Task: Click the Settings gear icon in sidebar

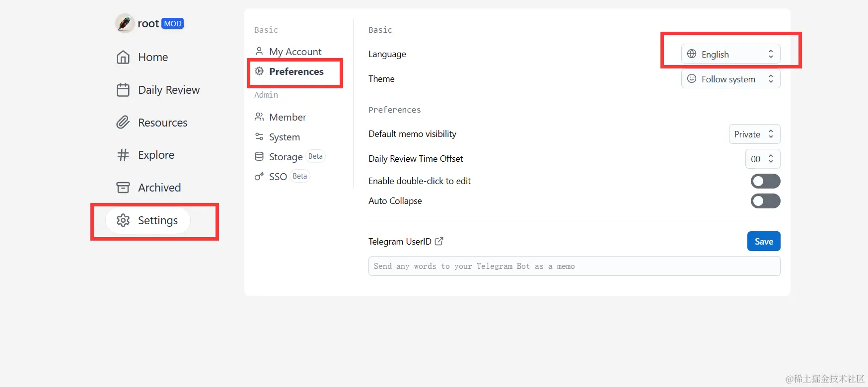Action: click(x=123, y=220)
